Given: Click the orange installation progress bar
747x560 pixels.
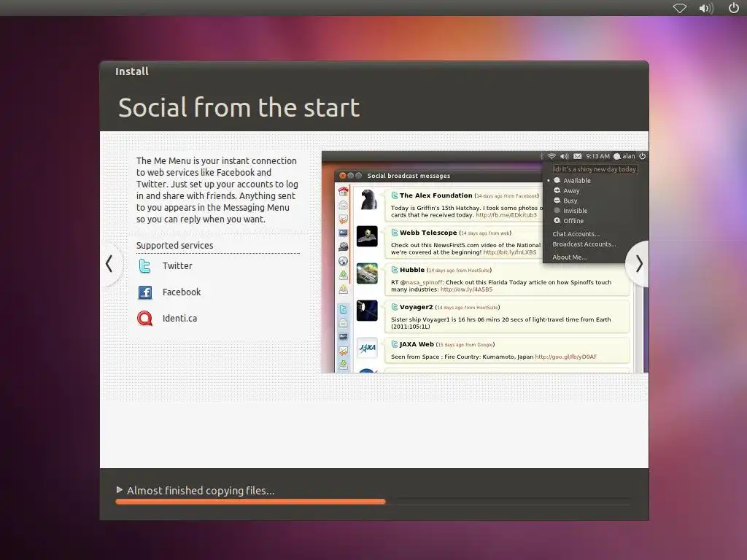Looking at the screenshot, I should pyautogui.click(x=250, y=502).
